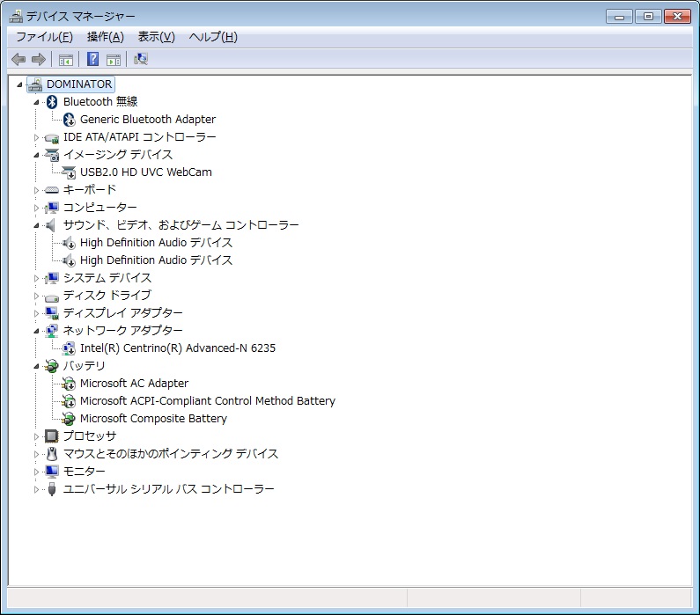Click the action pane toolbar icon
This screenshot has width=700, height=615.
(x=114, y=59)
